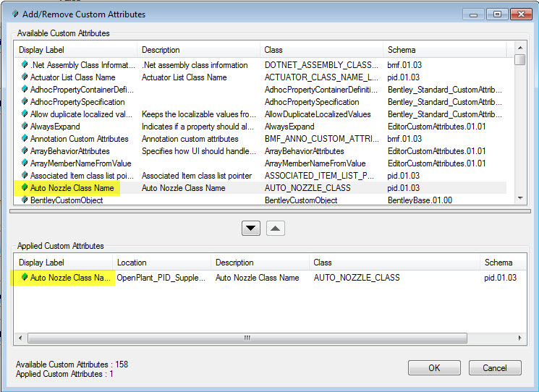
Task: Click the icon next to AdhocPropertySpecification label
Action: [x=25, y=101]
